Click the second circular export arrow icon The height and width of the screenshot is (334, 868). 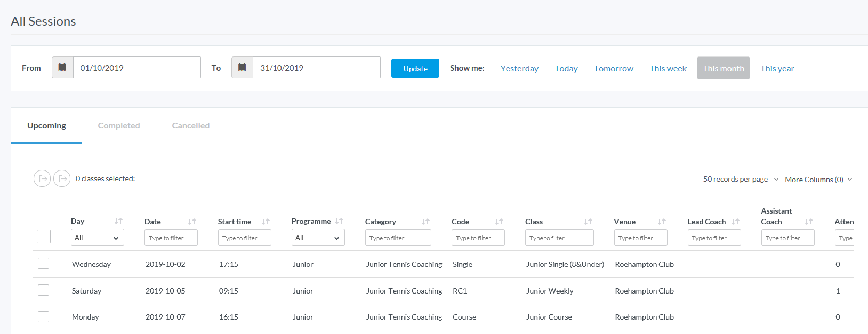(x=62, y=178)
